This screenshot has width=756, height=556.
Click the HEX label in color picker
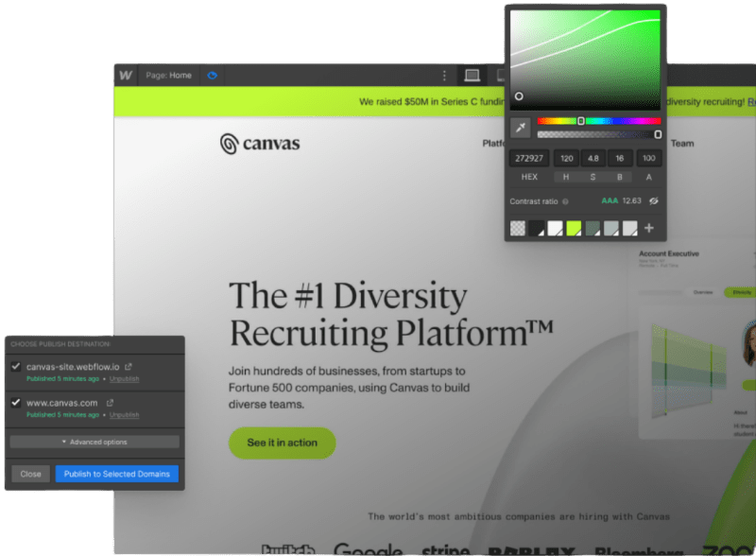[x=529, y=177]
